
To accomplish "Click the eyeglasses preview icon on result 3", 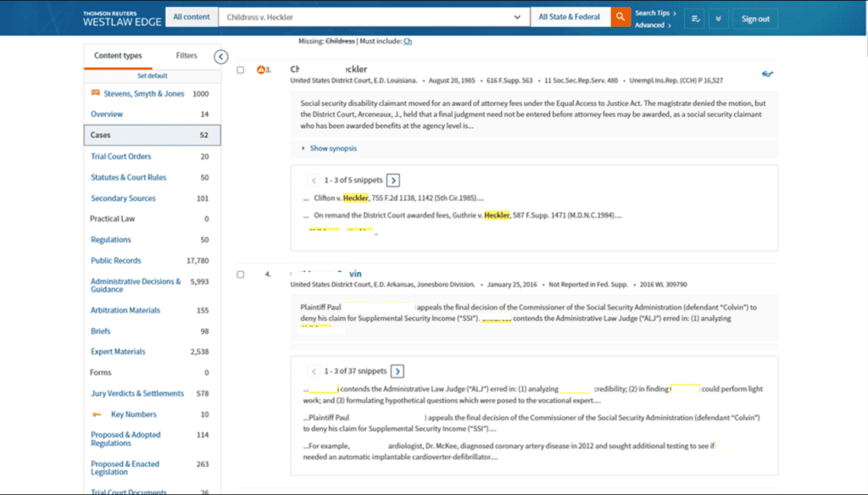I will pos(767,74).
